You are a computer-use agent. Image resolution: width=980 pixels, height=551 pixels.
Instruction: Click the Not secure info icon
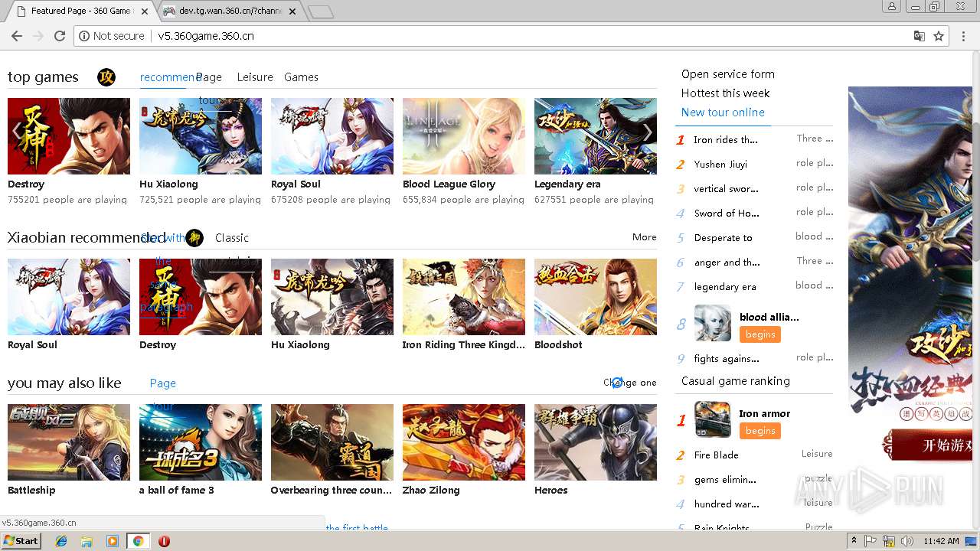click(83, 36)
